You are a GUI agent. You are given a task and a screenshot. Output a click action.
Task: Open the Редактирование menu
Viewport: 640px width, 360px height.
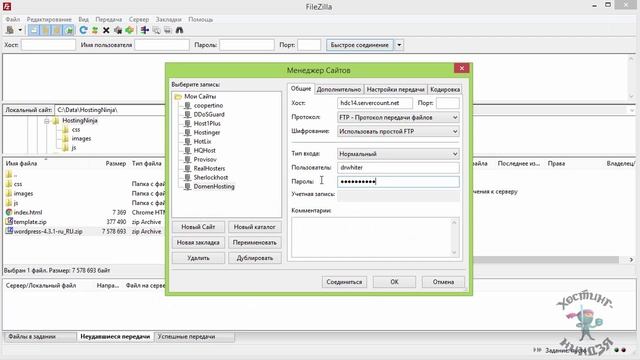pyautogui.click(x=49, y=19)
